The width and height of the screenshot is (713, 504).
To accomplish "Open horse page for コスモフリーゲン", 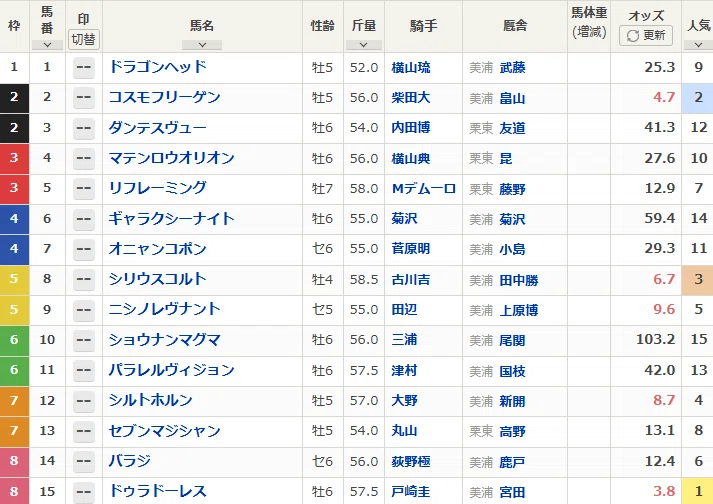I will tap(165, 97).
